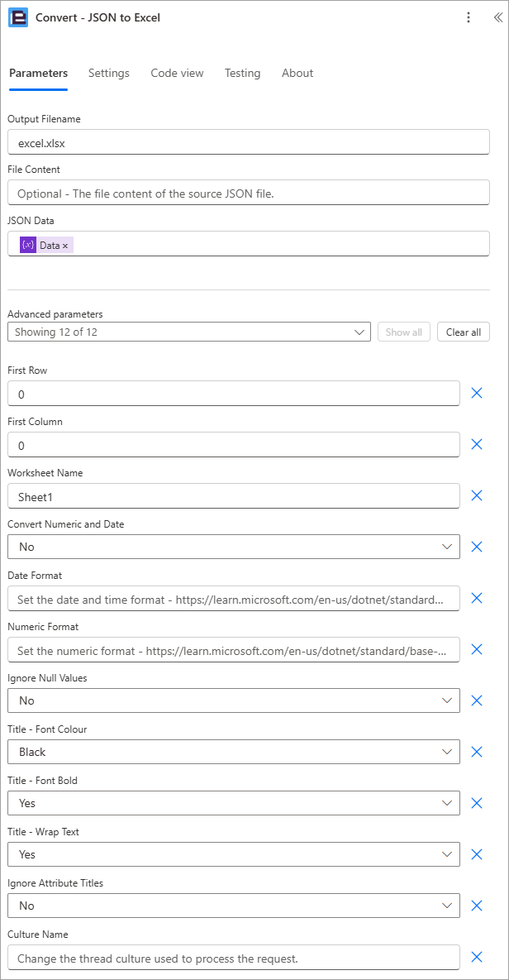Remove the Data token from JSON Data
The width and height of the screenshot is (509, 980).
(x=65, y=246)
